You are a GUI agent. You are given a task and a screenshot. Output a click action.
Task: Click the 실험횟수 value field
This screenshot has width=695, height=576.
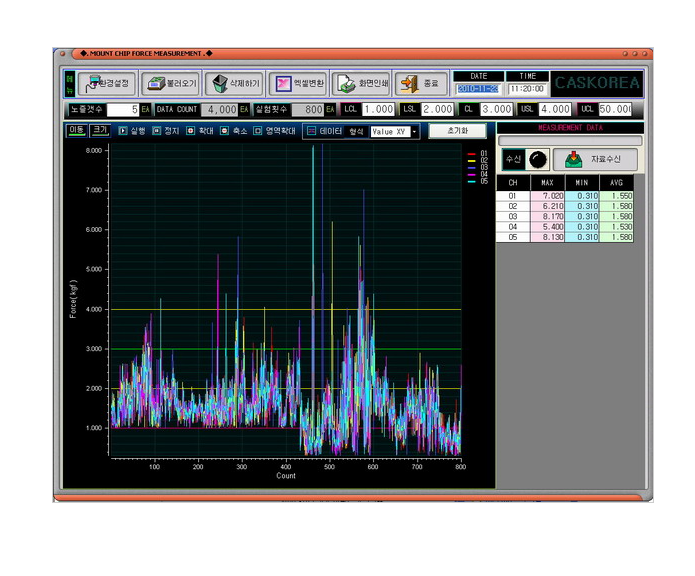point(308,109)
